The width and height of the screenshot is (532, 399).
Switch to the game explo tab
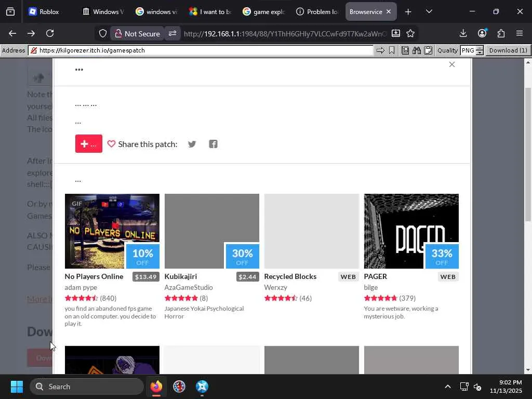point(264,11)
